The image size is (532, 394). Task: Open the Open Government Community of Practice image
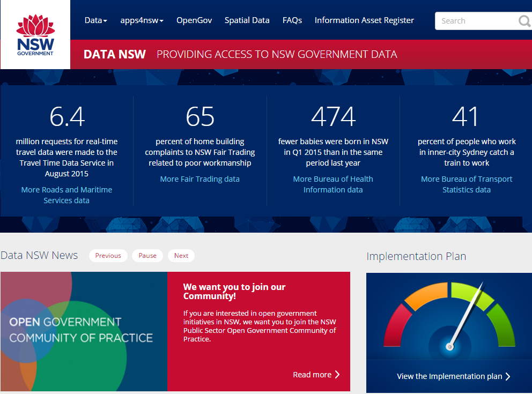(84, 331)
